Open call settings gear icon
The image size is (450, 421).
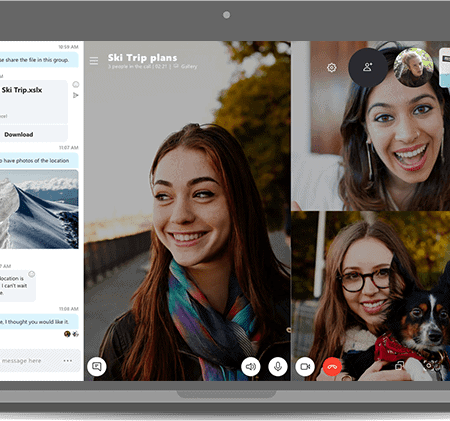point(331,68)
